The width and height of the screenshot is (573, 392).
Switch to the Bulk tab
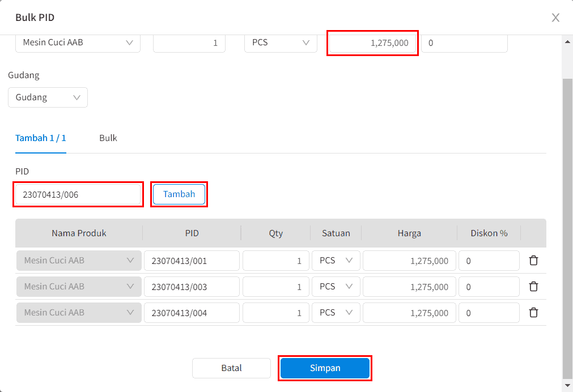108,138
